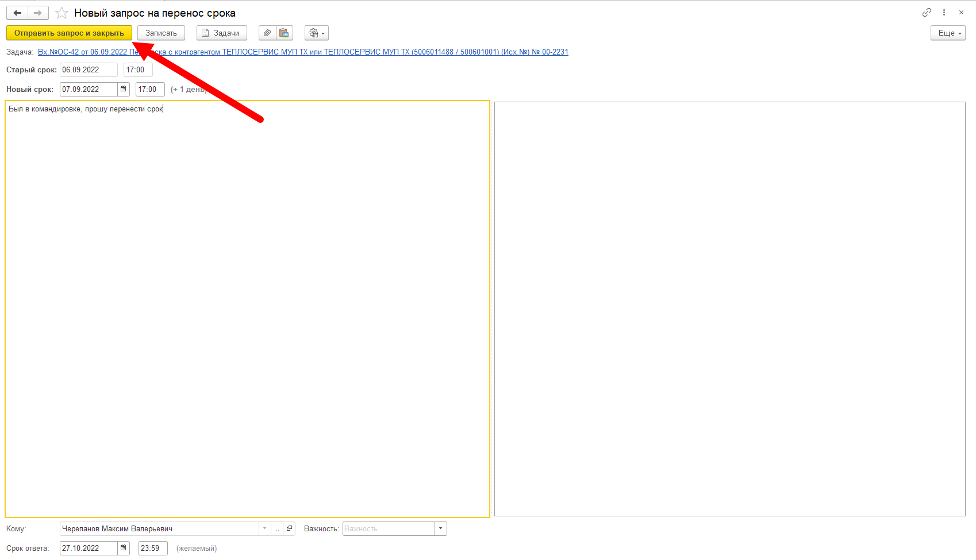Screen dimensions: 976x560
Task: Expand the Важность dropdown
Action: click(x=441, y=528)
